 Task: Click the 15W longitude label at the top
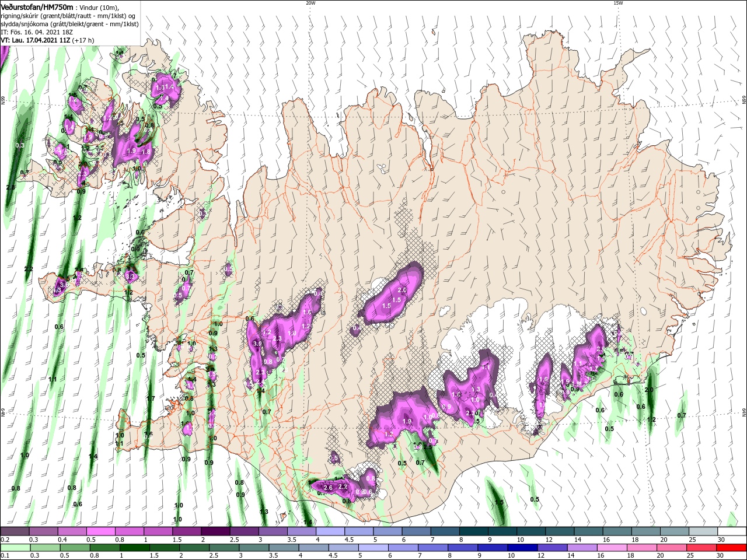(618, 3)
